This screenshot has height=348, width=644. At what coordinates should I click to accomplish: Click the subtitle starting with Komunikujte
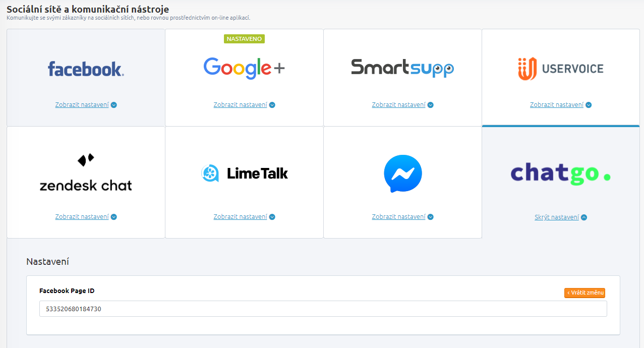(x=129, y=18)
